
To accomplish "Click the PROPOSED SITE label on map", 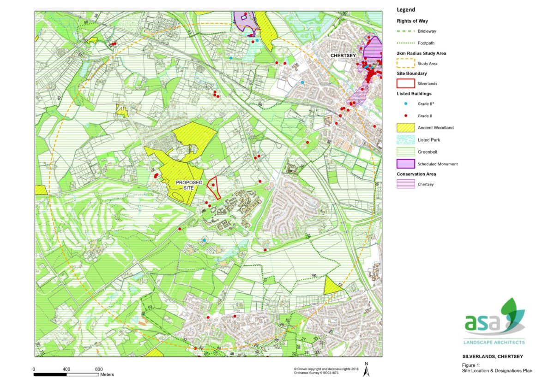I will pyautogui.click(x=189, y=186).
